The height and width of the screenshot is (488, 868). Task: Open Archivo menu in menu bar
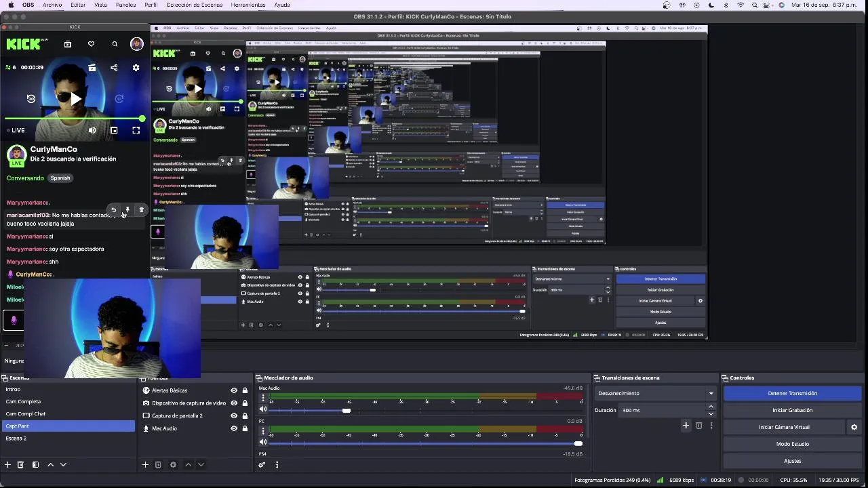[52, 5]
